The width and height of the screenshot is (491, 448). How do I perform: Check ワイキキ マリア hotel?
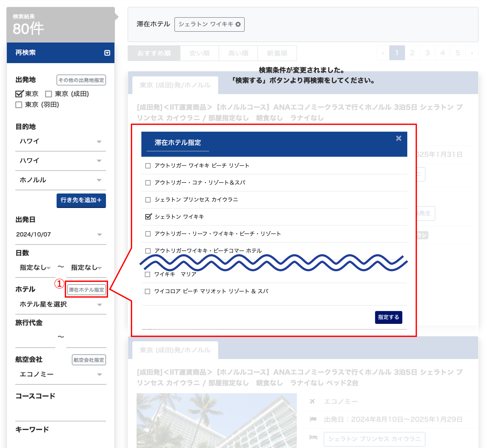point(147,274)
